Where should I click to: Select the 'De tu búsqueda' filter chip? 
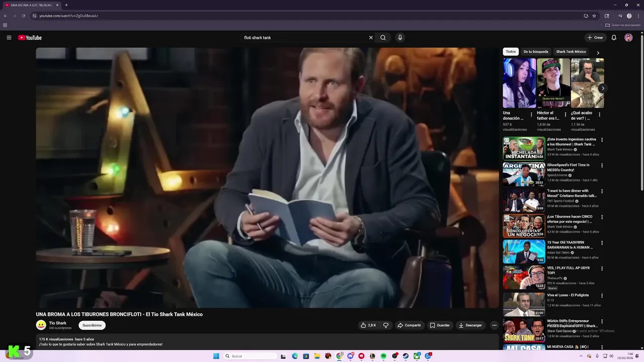536,52
